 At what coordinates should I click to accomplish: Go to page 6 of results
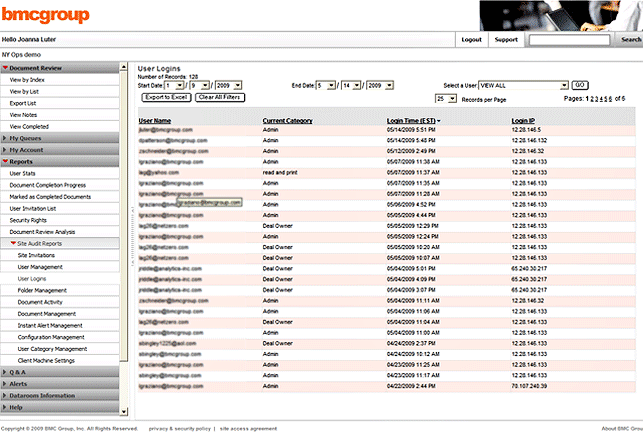pos(611,99)
